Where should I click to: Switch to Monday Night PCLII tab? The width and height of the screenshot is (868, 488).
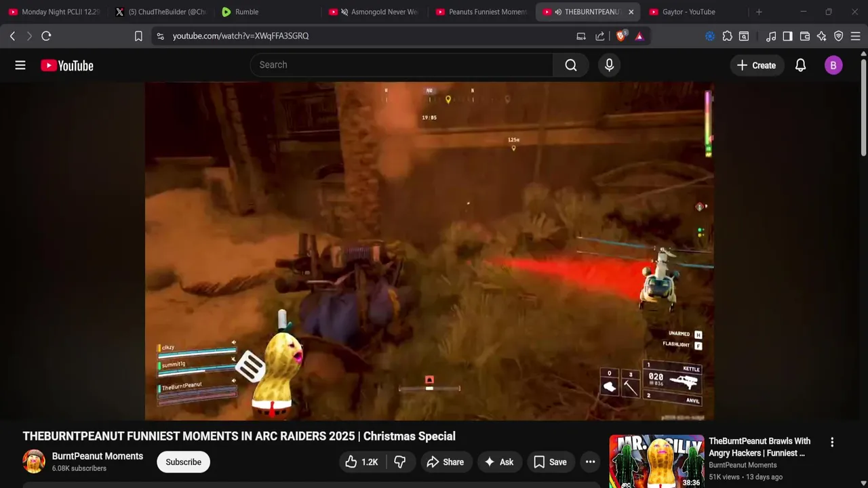pyautogui.click(x=54, y=12)
